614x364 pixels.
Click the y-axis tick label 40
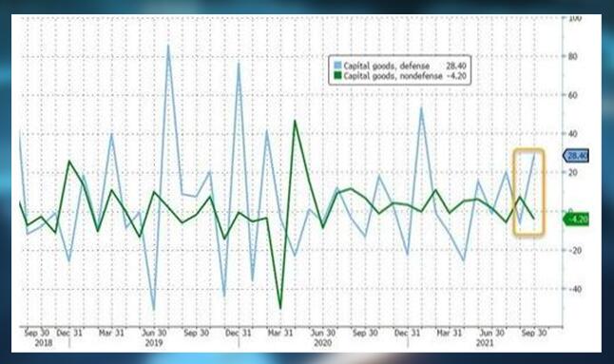click(x=572, y=134)
